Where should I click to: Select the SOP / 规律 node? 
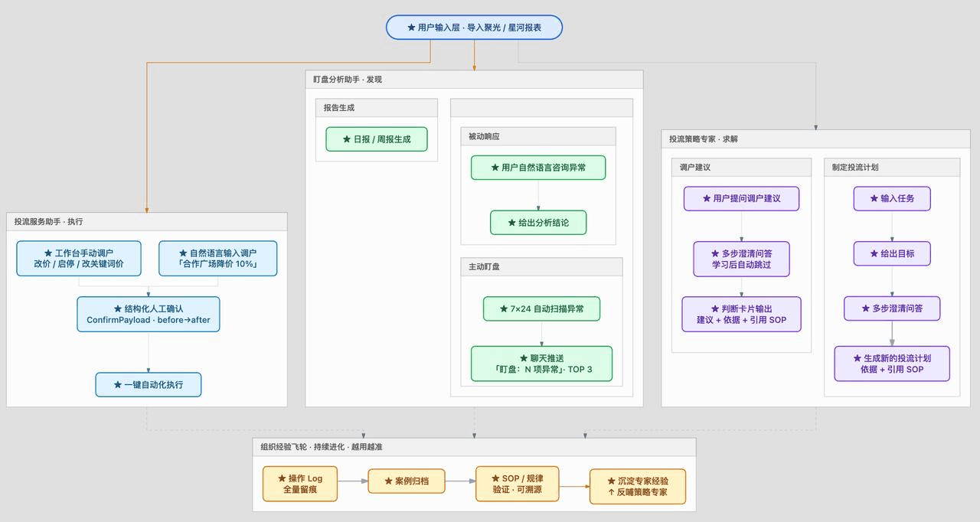click(518, 484)
